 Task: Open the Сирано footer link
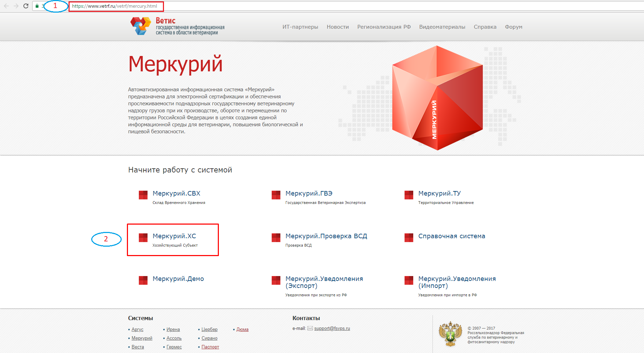coord(209,338)
